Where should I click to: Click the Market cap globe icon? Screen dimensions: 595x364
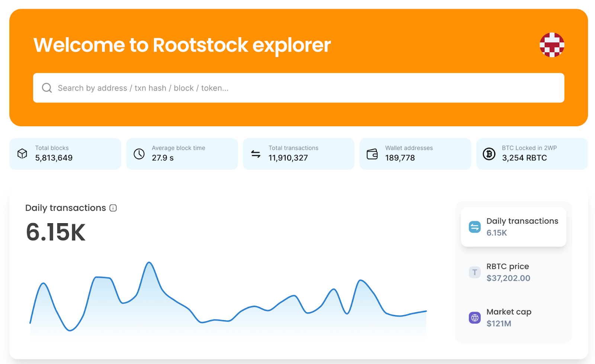coord(475,318)
